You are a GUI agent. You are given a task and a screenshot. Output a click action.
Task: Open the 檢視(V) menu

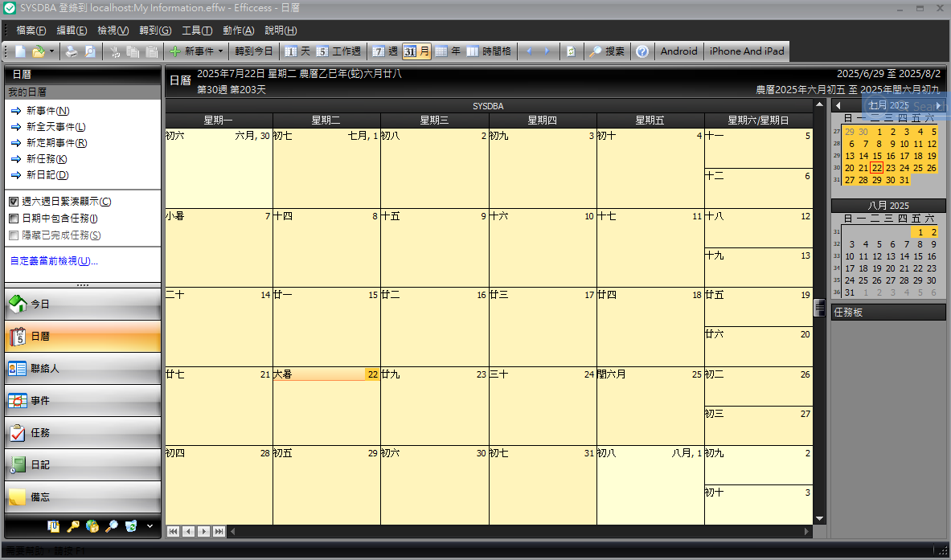(113, 31)
